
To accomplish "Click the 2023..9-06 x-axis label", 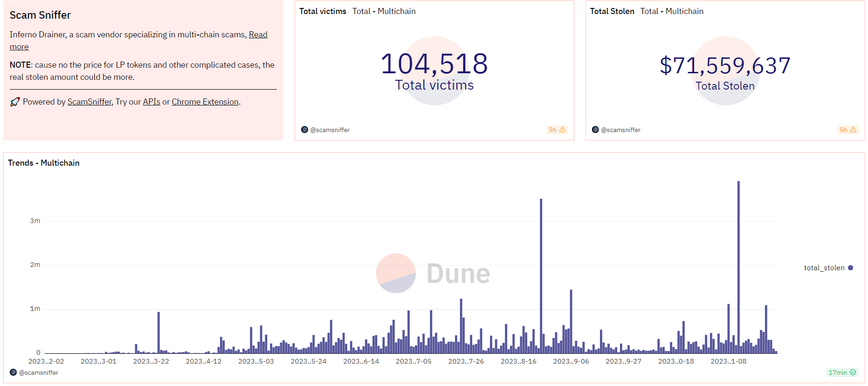I will point(571,361).
